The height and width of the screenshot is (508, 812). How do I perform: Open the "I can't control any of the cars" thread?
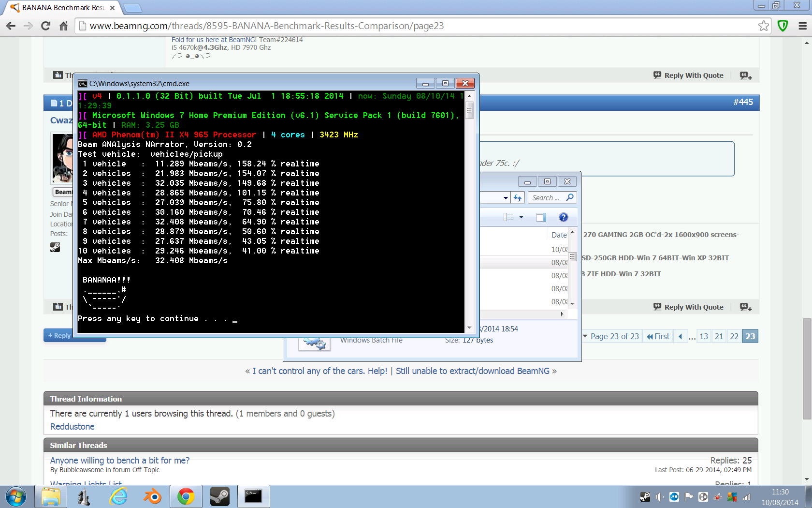click(319, 371)
